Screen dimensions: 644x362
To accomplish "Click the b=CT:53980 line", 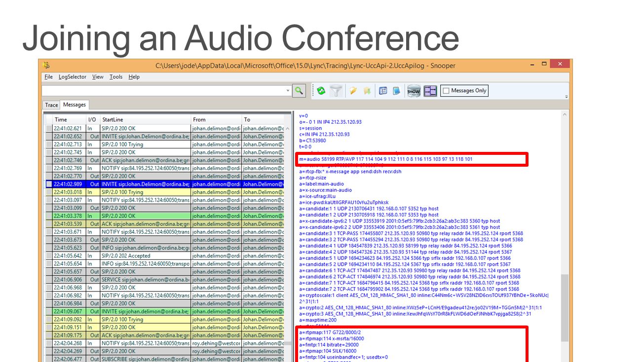I will tap(313, 141).
